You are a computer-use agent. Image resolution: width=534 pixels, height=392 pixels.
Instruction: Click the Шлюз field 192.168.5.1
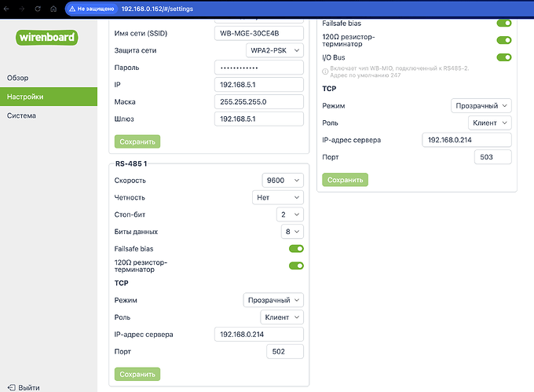(259, 119)
